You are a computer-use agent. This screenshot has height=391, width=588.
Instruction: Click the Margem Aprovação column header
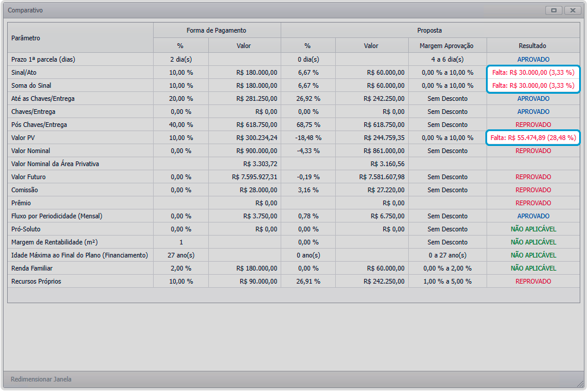click(x=447, y=46)
